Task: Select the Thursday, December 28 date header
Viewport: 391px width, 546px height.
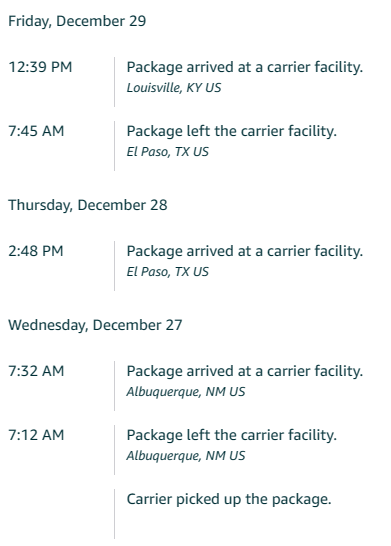Action: pos(88,205)
